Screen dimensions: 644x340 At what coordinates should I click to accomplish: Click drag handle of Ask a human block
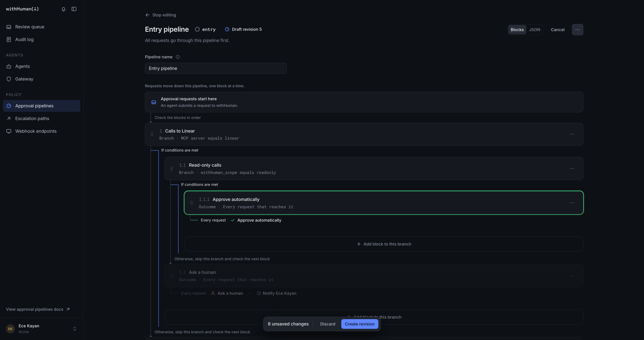pyautogui.click(x=171, y=276)
